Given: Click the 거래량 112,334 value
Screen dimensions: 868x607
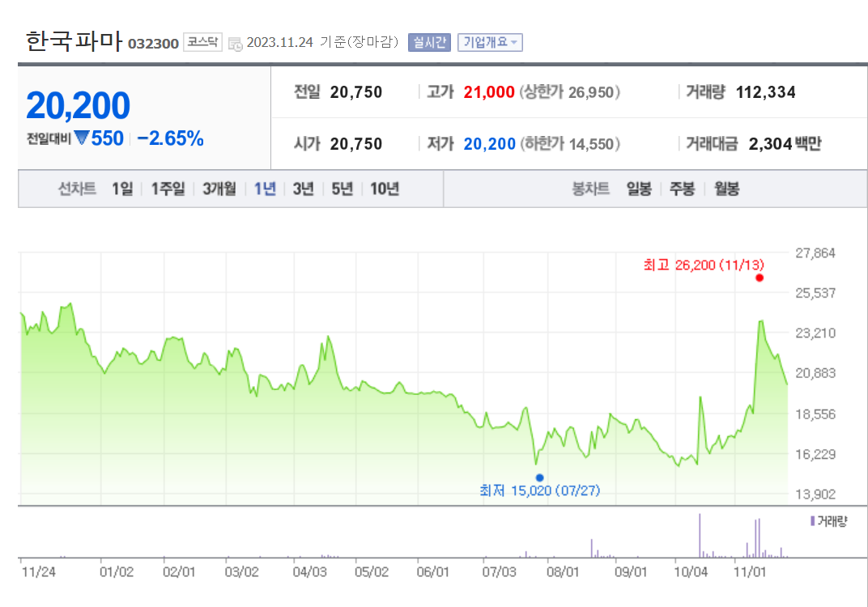Looking at the screenshot, I should click(x=766, y=91).
